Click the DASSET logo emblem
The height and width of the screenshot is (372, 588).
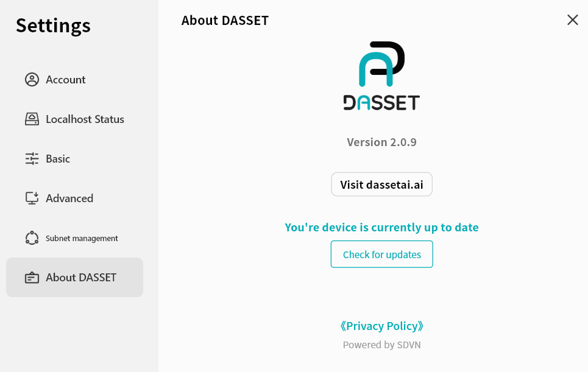click(381, 64)
